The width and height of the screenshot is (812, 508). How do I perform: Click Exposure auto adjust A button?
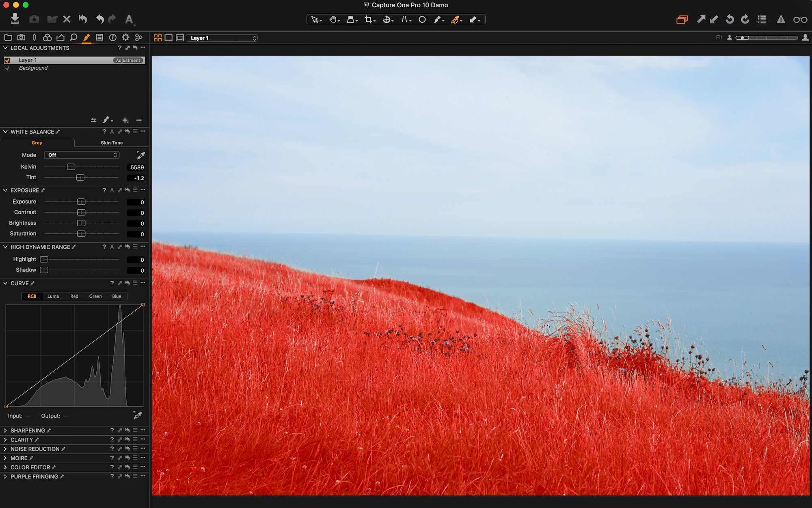point(112,190)
